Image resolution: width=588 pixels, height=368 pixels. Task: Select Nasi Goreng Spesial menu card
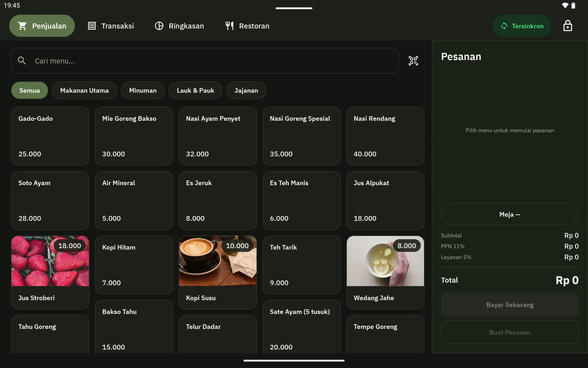302,136
